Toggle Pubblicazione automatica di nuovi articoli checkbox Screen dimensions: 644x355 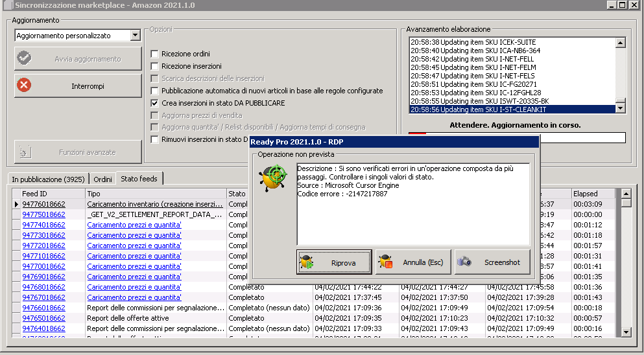pyautogui.click(x=154, y=91)
